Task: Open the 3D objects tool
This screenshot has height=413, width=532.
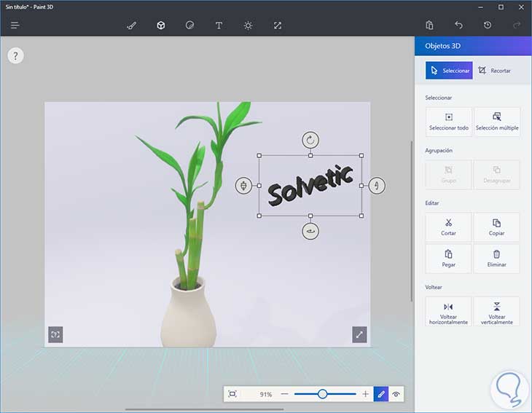Action: tap(161, 25)
